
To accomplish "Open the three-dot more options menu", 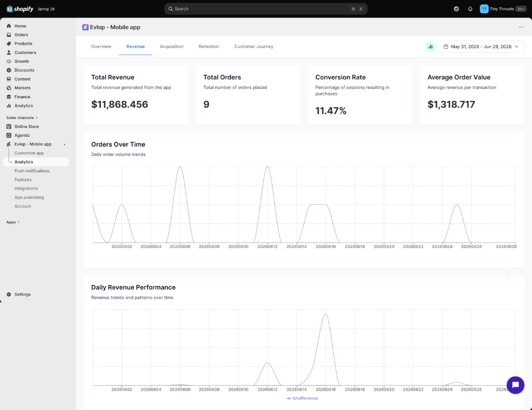I will 521,27.
